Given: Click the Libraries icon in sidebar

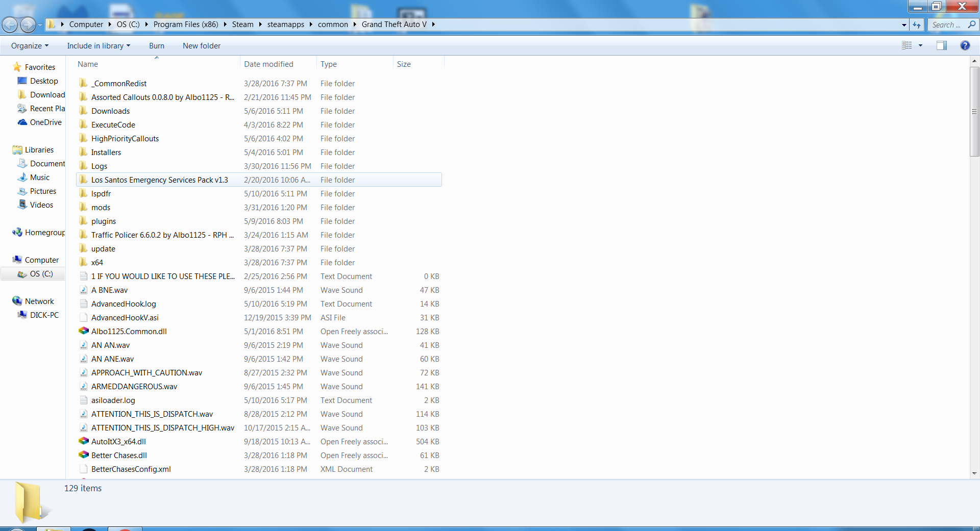Looking at the screenshot, I should [17, 149].
